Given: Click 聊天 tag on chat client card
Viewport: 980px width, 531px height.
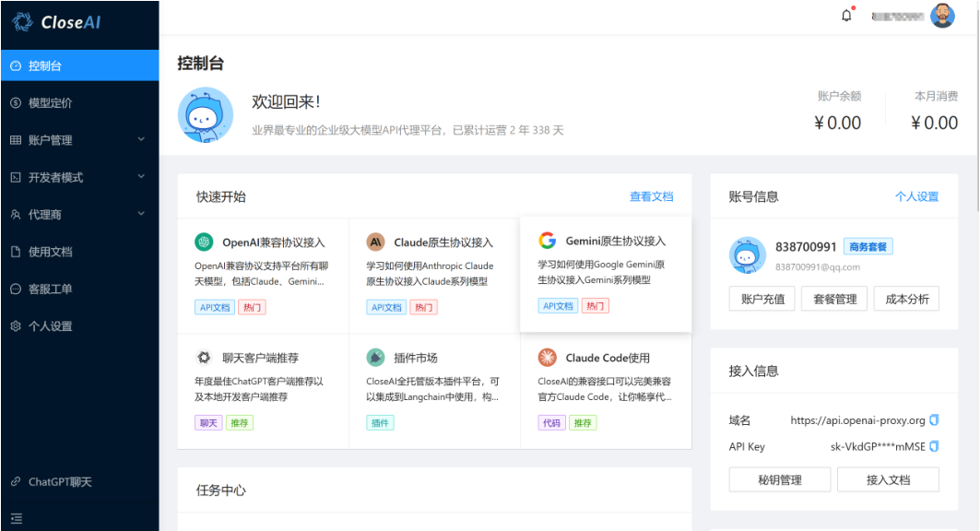Looking at the screenshot, I should (x=208, y=423).
